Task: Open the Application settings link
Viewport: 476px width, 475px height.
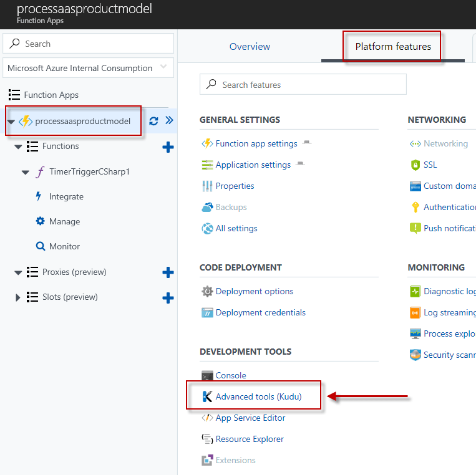Action: pos(253,165)
